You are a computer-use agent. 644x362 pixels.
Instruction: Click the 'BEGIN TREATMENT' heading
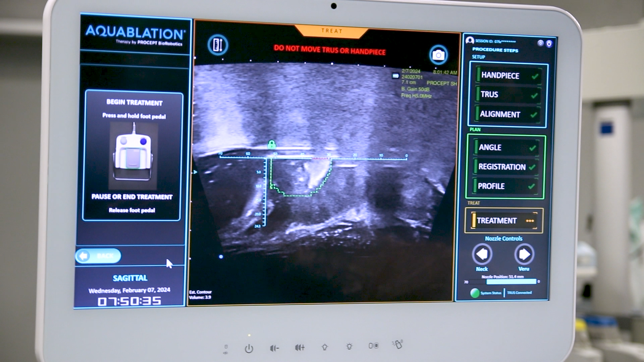coord(135,103)
